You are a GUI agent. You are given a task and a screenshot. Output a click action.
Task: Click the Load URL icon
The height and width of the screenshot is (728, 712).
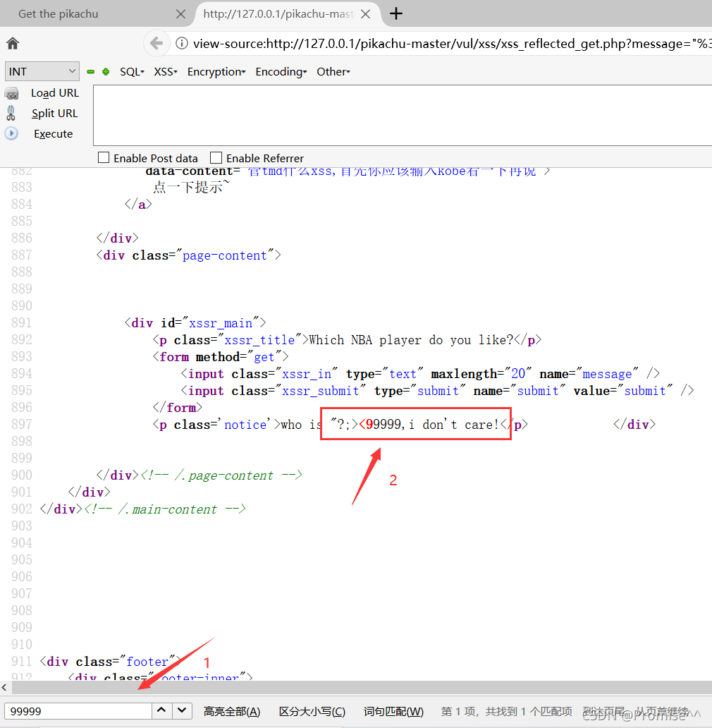coord(11,93)
